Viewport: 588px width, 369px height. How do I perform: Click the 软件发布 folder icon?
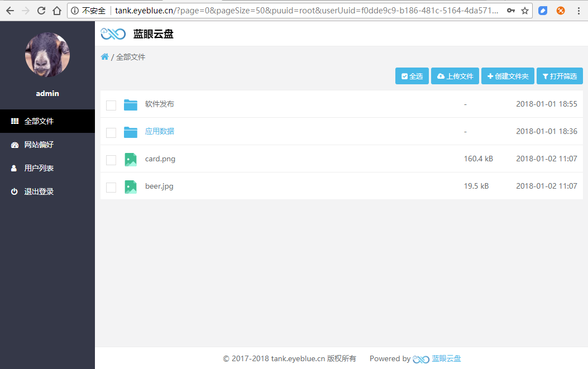coord(131,104)
